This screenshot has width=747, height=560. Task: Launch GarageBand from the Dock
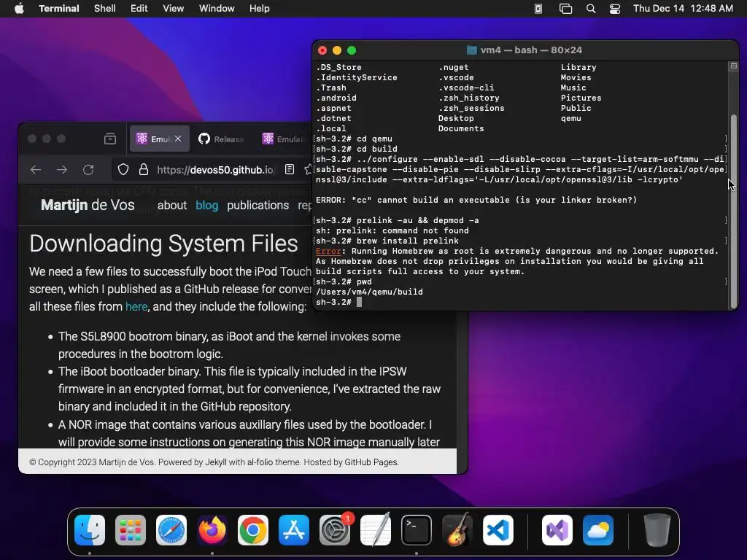coord(457,530)
